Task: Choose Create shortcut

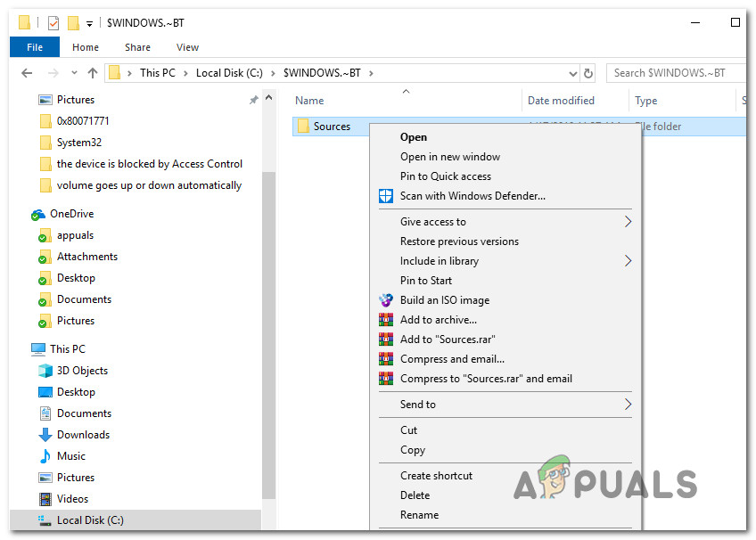Action: pyautogui.click(x=436, y=476)
